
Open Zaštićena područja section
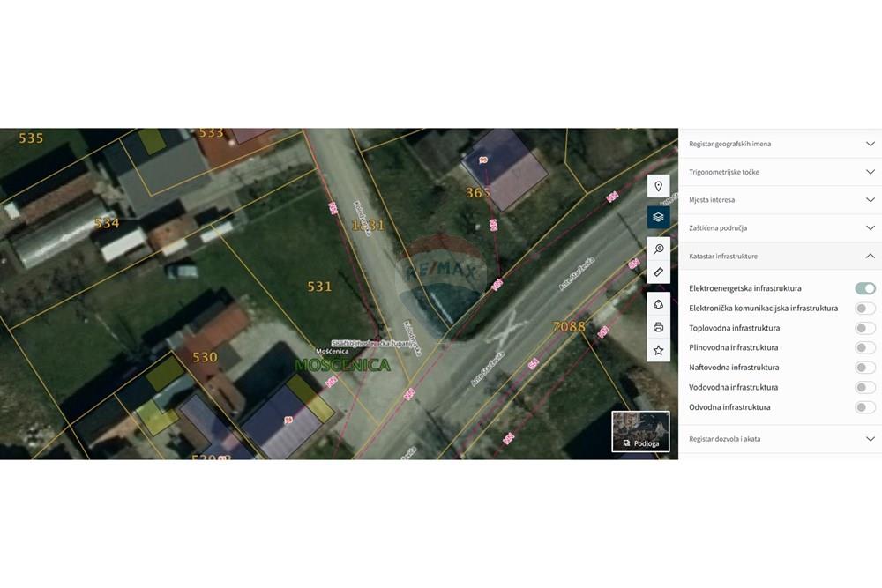pos(780,228)
